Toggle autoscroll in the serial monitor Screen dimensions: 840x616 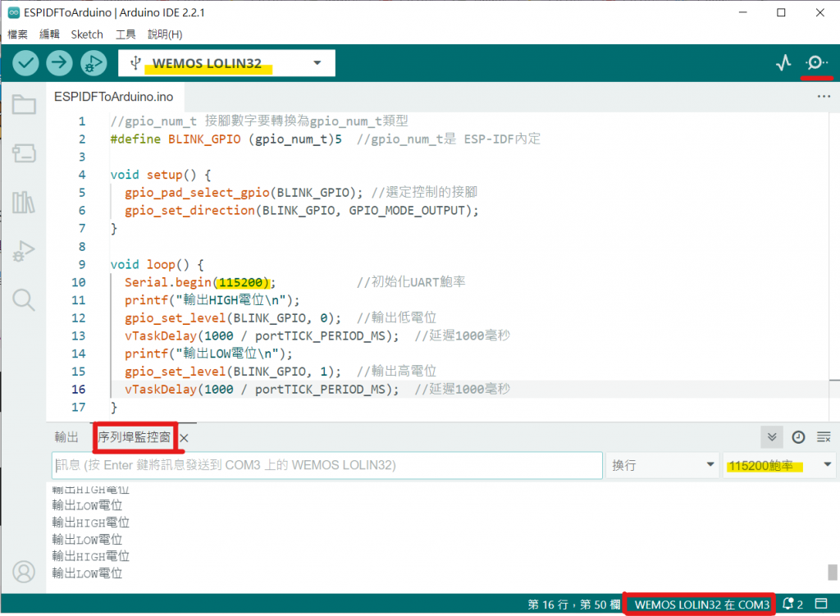(772, 438)
